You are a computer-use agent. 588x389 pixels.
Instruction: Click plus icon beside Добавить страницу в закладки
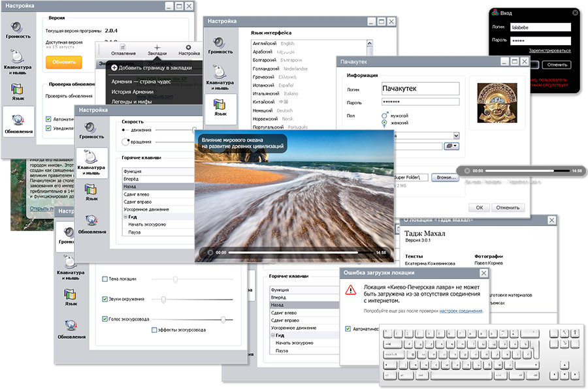(x=114, y=67)
